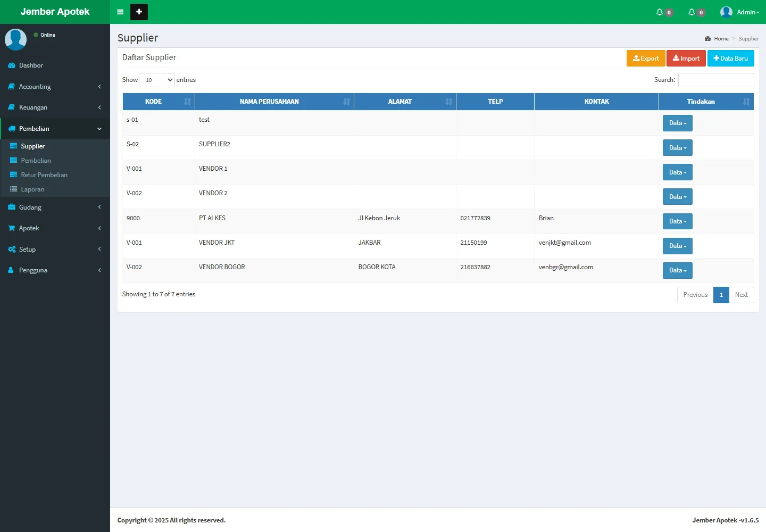
Task: Open the show entries count dropdown
Action: click(157, 80)
